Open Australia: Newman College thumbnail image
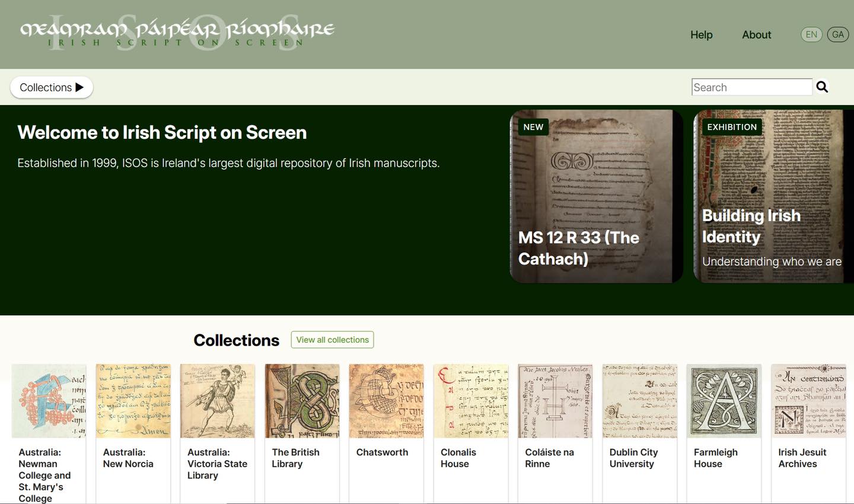Screen dimensions: 854x504 [x=49, y=401]
